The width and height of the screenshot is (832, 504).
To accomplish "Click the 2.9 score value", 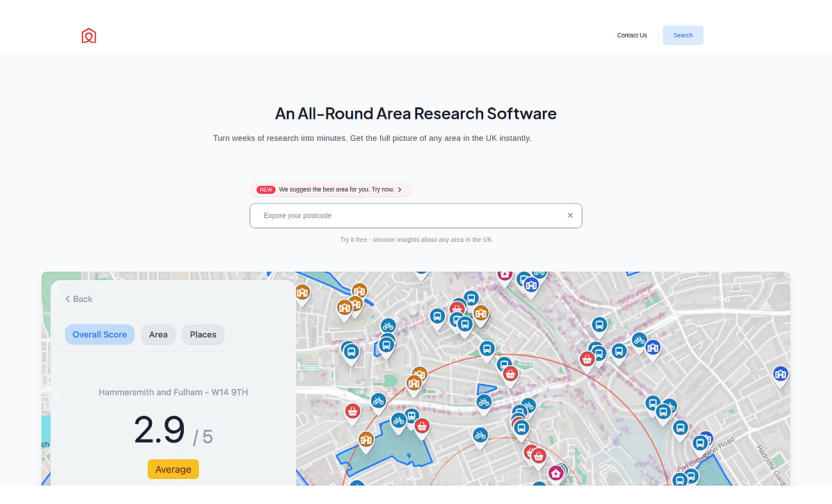I will pos(159,430).
